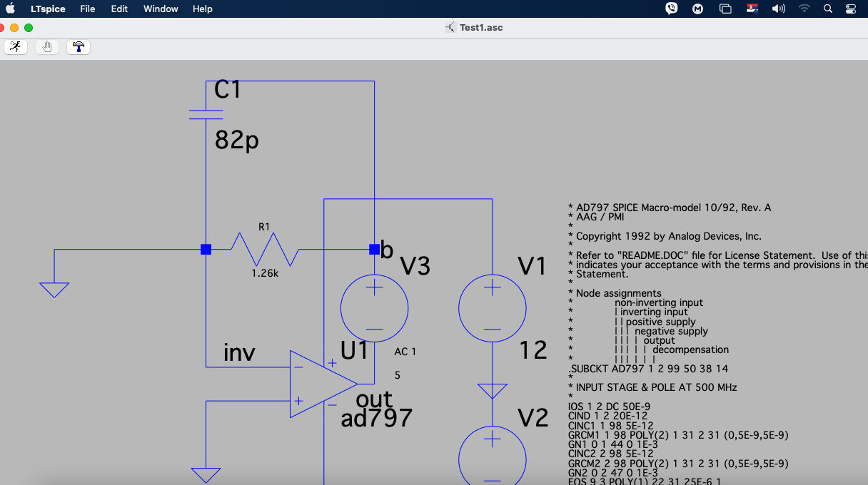
Task: Click the R1 resistor name label
Action: pyautogui.click(x=264, y=227)
